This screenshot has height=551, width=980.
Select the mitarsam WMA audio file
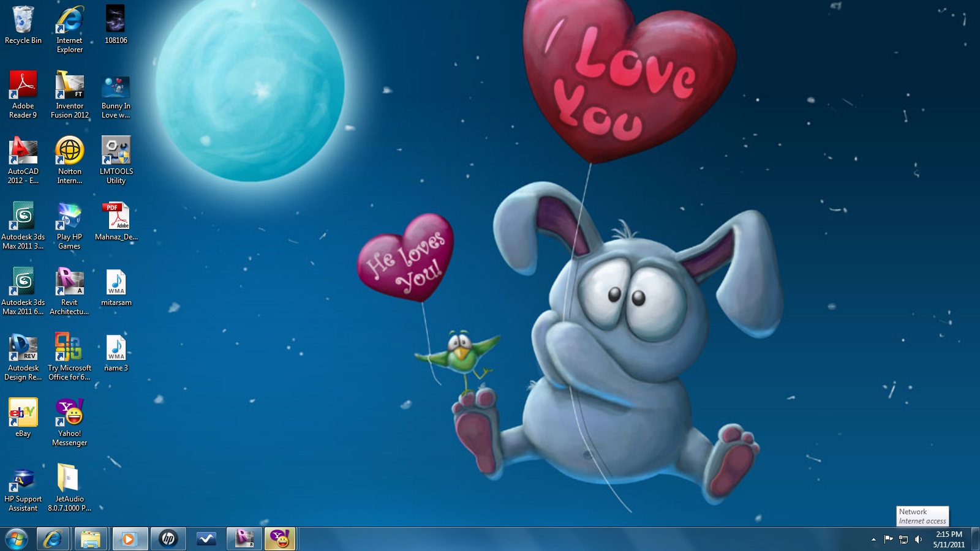click(116, 282)
